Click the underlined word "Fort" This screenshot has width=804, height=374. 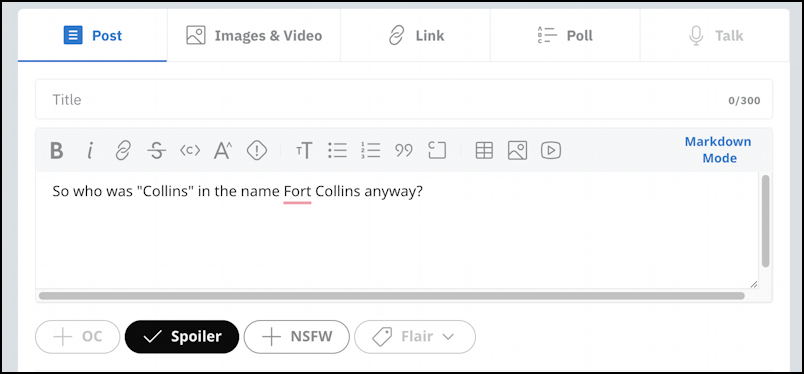297,192
